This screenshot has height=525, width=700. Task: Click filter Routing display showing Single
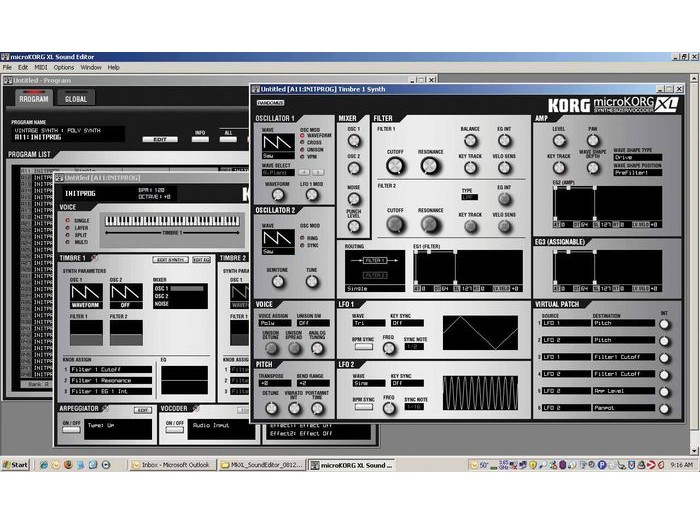(x=375, y=271)
